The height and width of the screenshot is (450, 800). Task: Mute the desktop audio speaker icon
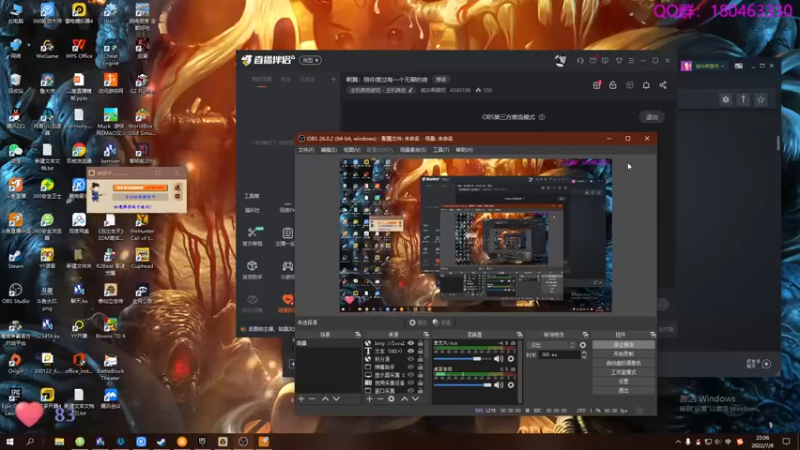pyautogui.click(x=498, y=385)
